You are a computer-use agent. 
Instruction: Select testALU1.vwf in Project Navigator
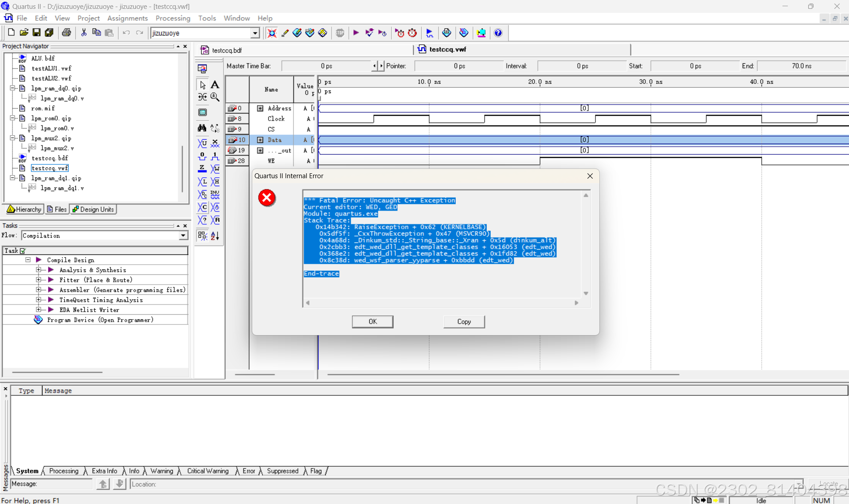coord(51,68)
